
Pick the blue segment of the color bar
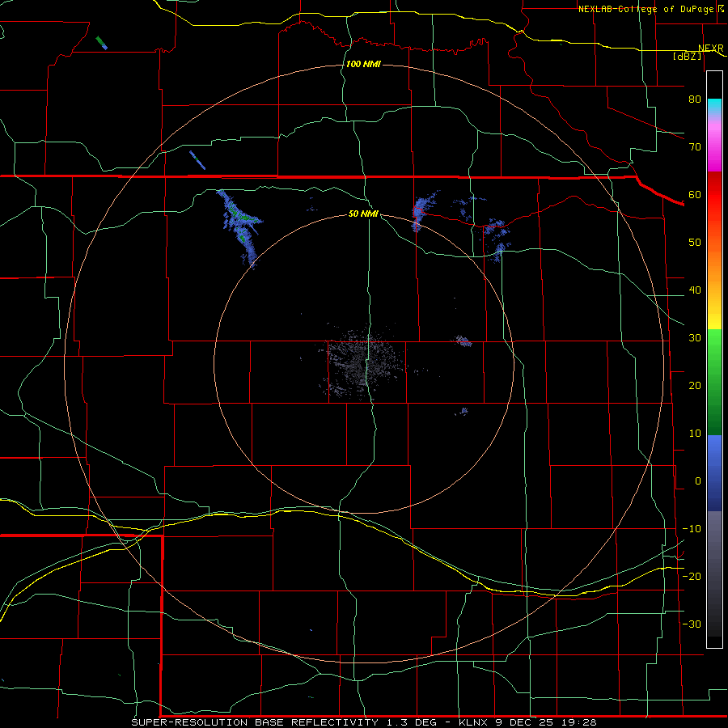coord(714,472)
